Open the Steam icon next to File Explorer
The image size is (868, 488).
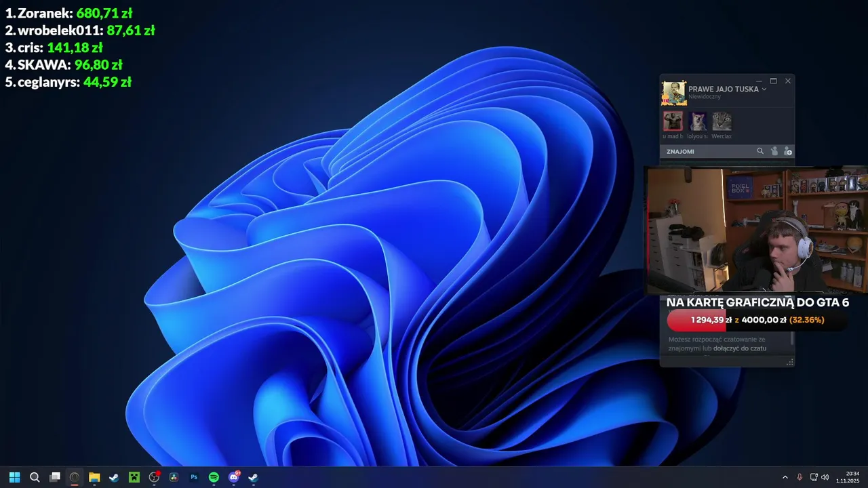pyautogui.click(x=114, y=477)
